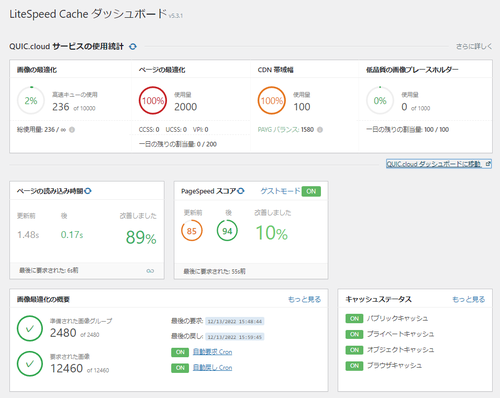This screenshot has width=500, height=398.
Task: Select the 最後の戻し timestamp value
Action: [235, 337]
